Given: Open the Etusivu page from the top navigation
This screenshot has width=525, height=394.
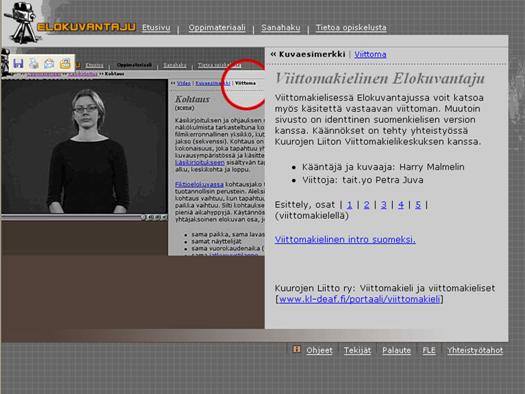Looking at the screenshot, I should [156, 28].
